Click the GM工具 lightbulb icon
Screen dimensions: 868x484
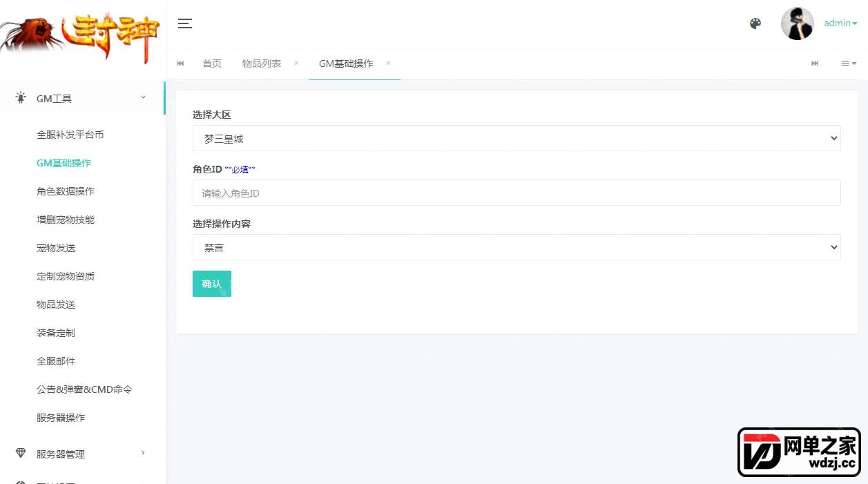click(21, 97)
